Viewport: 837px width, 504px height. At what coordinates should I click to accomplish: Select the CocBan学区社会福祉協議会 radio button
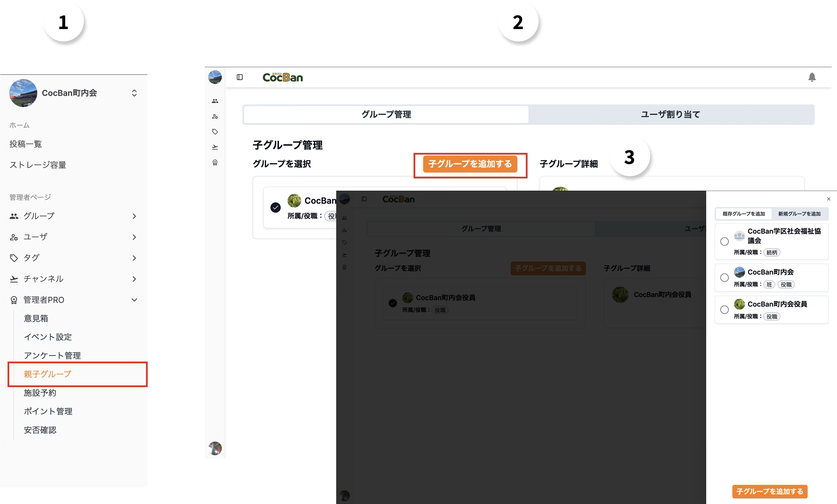[x=724, y=242]
